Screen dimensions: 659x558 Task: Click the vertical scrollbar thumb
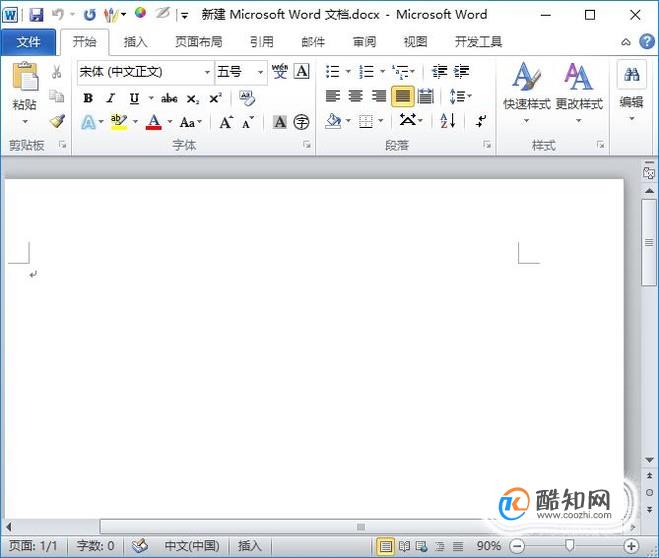[649, 243]
